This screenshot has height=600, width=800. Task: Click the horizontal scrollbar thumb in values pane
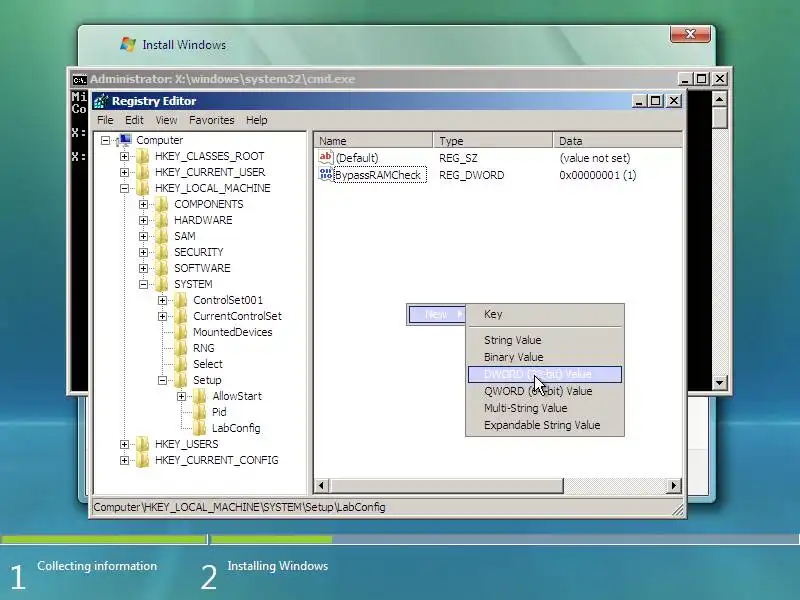446,486
